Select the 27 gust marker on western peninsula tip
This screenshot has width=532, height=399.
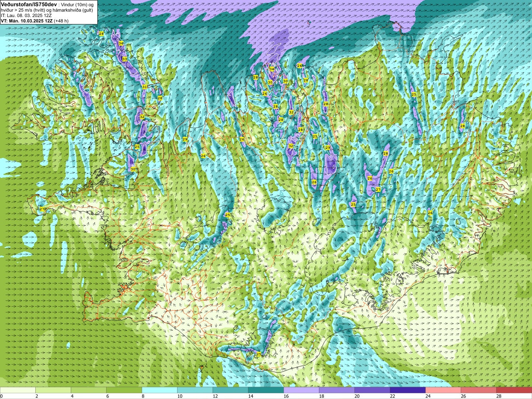click(42, 209)
